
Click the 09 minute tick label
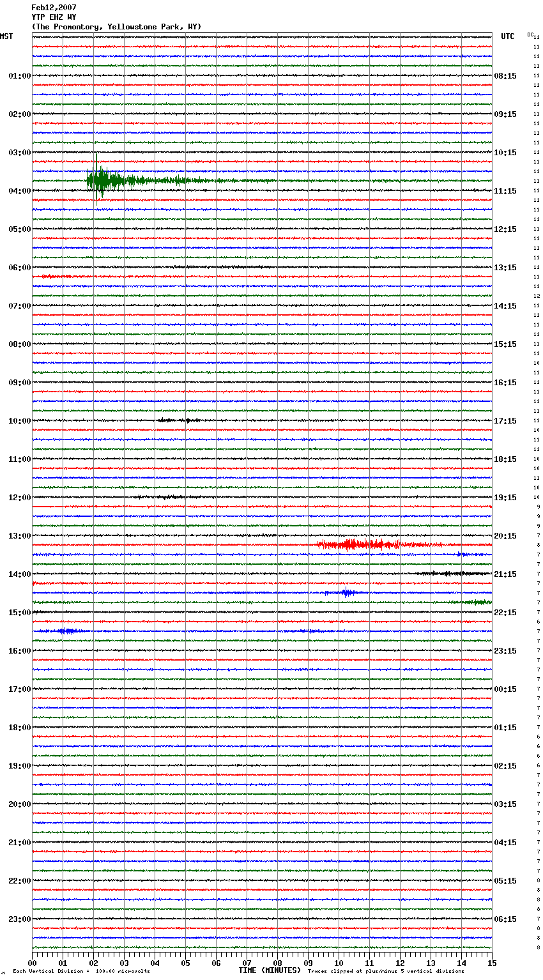(309, 963)
